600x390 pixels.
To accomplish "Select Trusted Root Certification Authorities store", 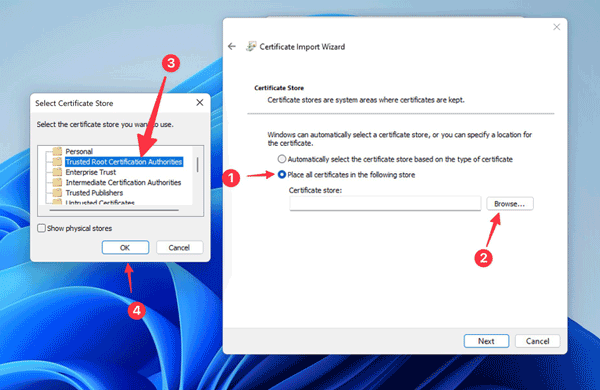I will [x=124, y=162].
